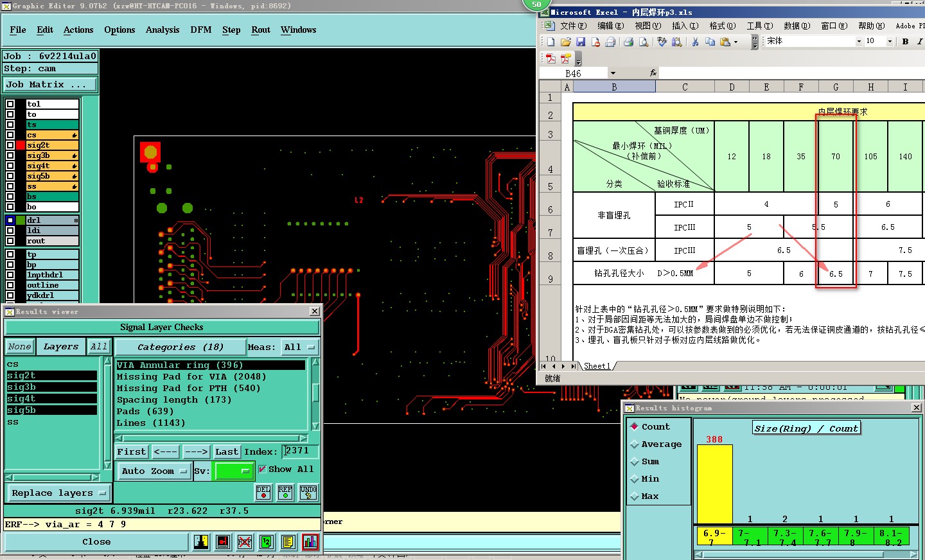Toggle the sig2t layer visibility box
The height and width of the screenshot is (560, 925).
(x=10, y=145)
